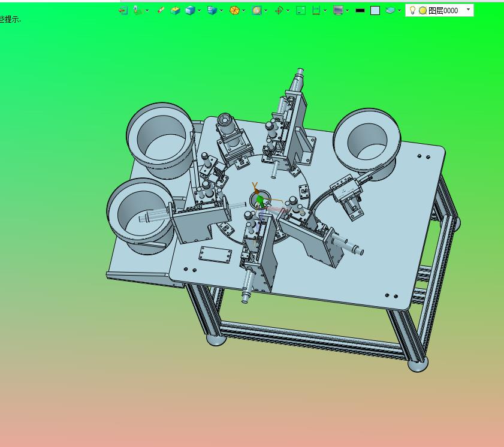The height and width of the screenshot is (447, 504).
Task: Click the black line color swatch
Action: coord(360,11)
